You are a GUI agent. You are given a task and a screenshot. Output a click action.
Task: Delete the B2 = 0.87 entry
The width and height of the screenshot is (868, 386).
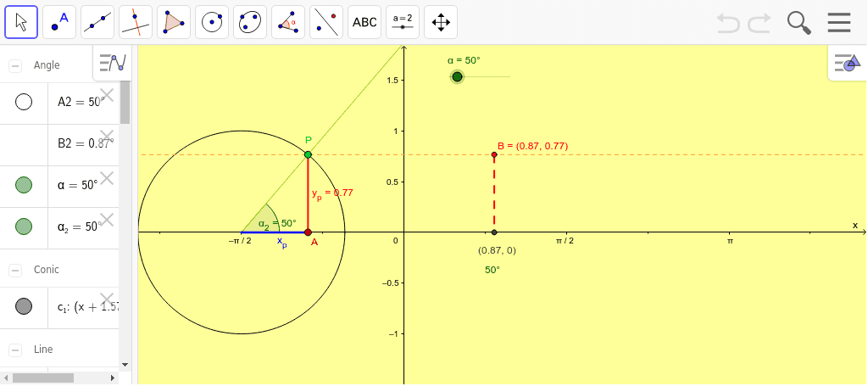pos(106,137)
